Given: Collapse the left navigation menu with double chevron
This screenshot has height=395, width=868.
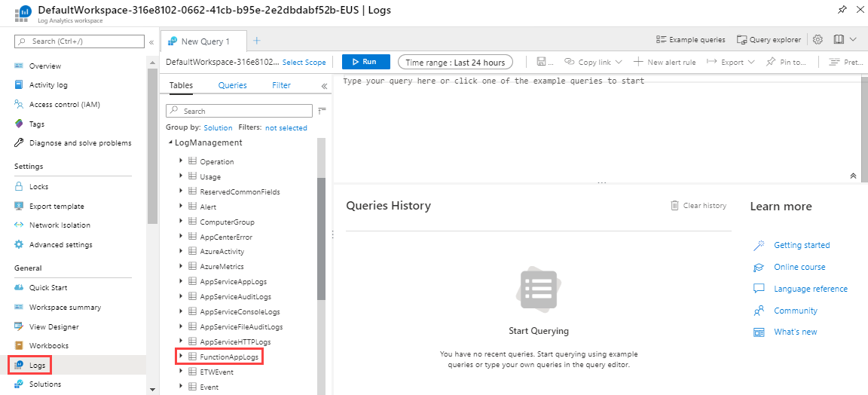Looking at the screenshot, I should pos(151,41).
